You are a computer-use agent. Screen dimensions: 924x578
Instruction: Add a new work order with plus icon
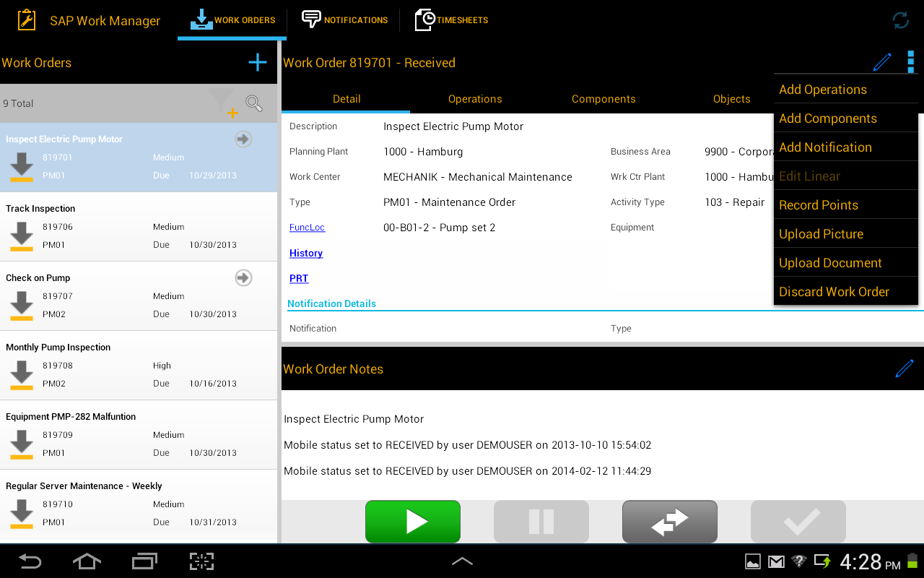coord(258,63)
